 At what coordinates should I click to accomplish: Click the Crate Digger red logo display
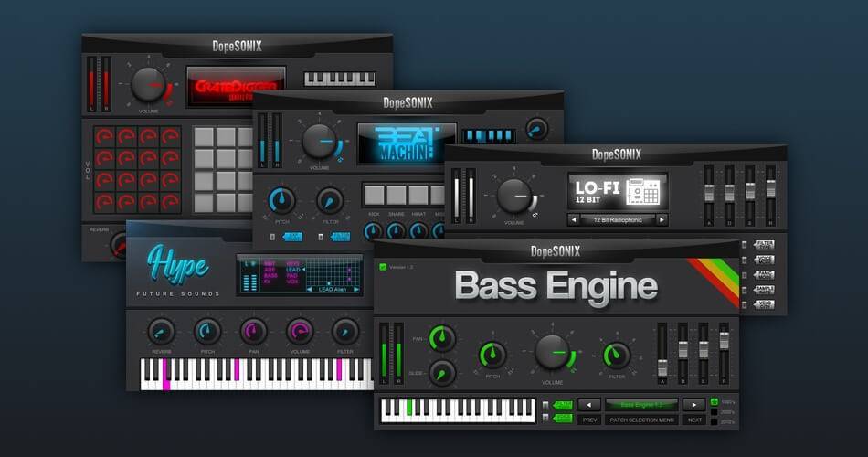[236, 87]
